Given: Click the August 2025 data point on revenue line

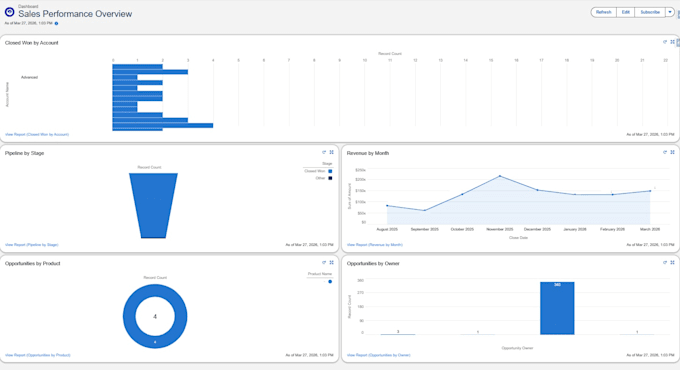Looking at the screenshot, I should pos(387,206).
